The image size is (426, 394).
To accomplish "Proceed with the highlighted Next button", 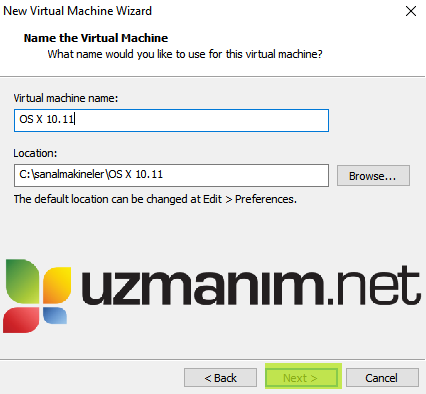I will tap(303, 377).
